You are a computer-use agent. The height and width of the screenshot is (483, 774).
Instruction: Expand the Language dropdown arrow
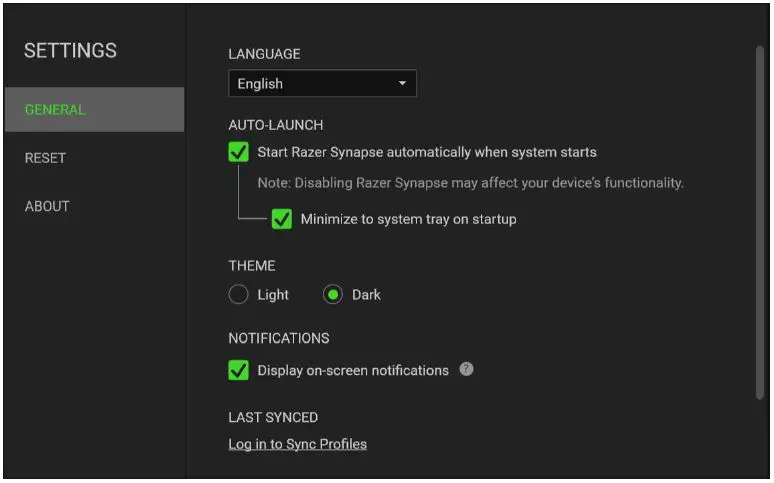click(403, 84)
